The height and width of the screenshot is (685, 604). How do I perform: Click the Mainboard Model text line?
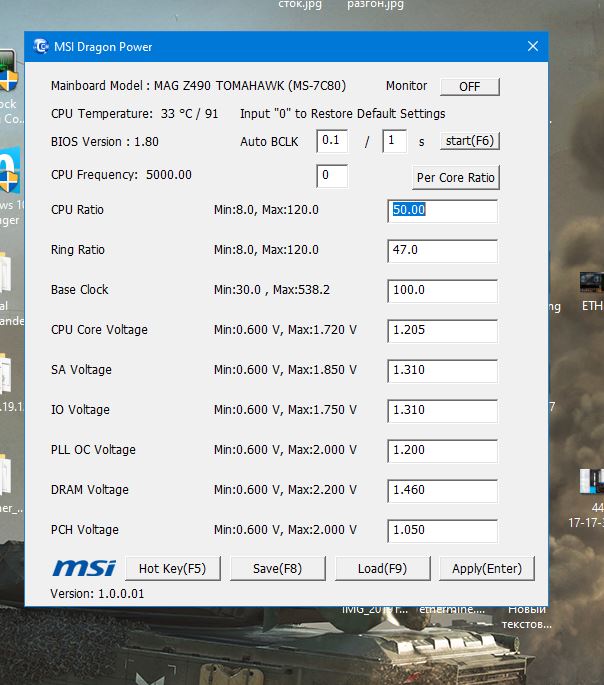pyautogui.click(x=198, y=86)
